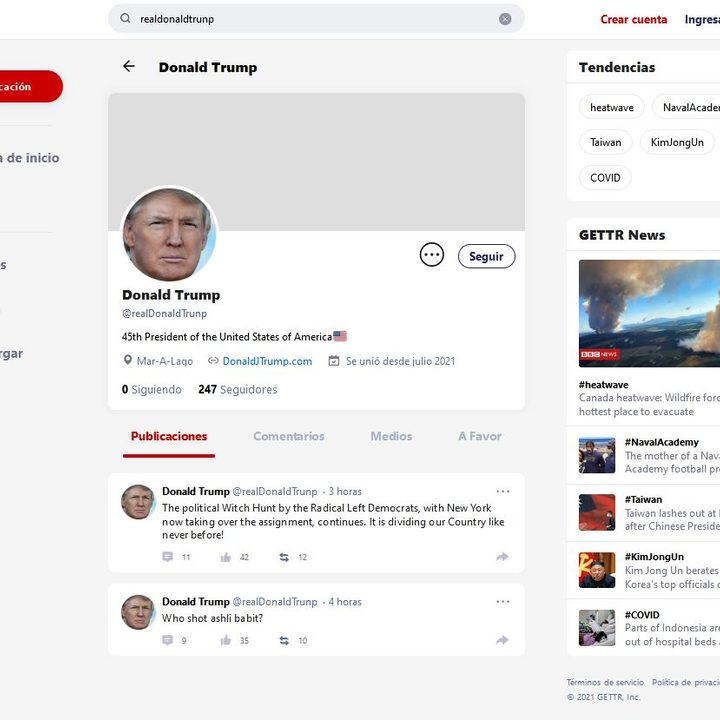The width and height of the screenshot is (720, 720).
Task: Expand options menu on the second post
Action: click(x=502, y=602)
